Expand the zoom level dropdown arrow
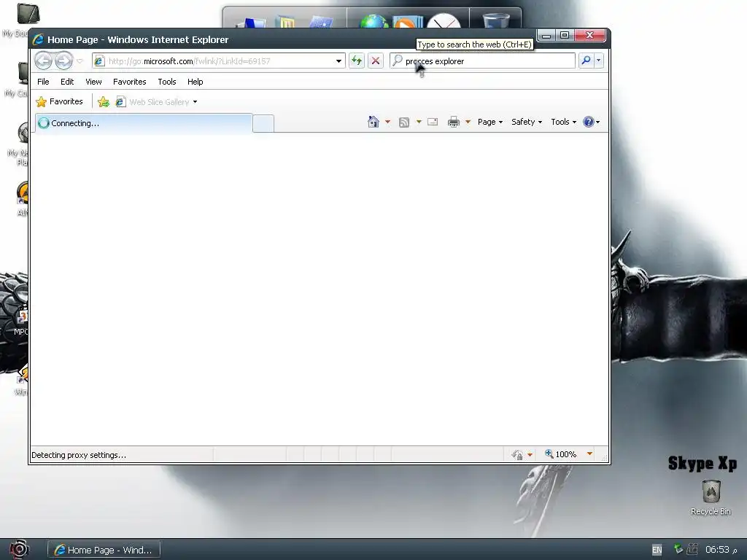The width and height of the screenshot is (747, 560). [x=589, y=454]
